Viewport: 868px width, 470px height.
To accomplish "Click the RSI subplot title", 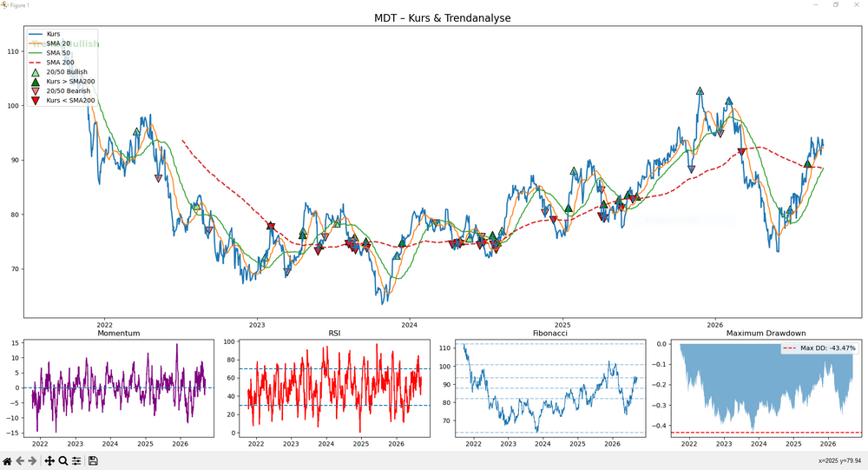I will 334,333.
